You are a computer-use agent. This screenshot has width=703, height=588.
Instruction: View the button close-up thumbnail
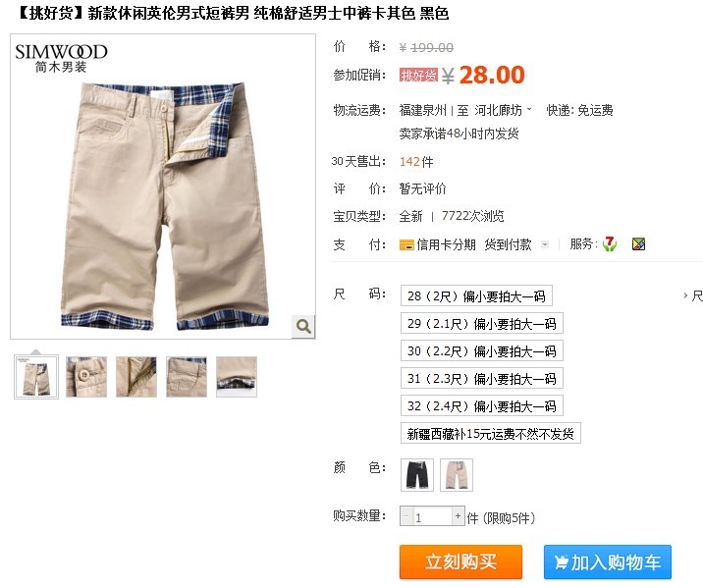(86, 377)
